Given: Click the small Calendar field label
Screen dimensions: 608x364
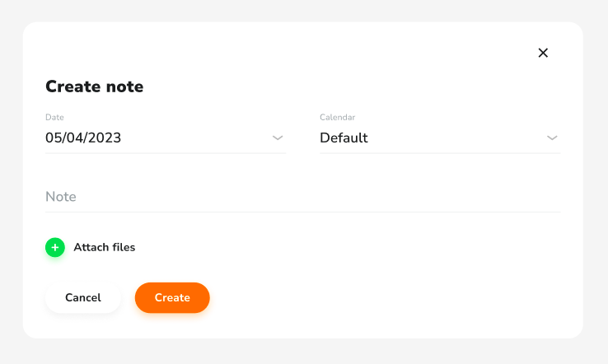Looking at the screenshot, I should point(337,117).
